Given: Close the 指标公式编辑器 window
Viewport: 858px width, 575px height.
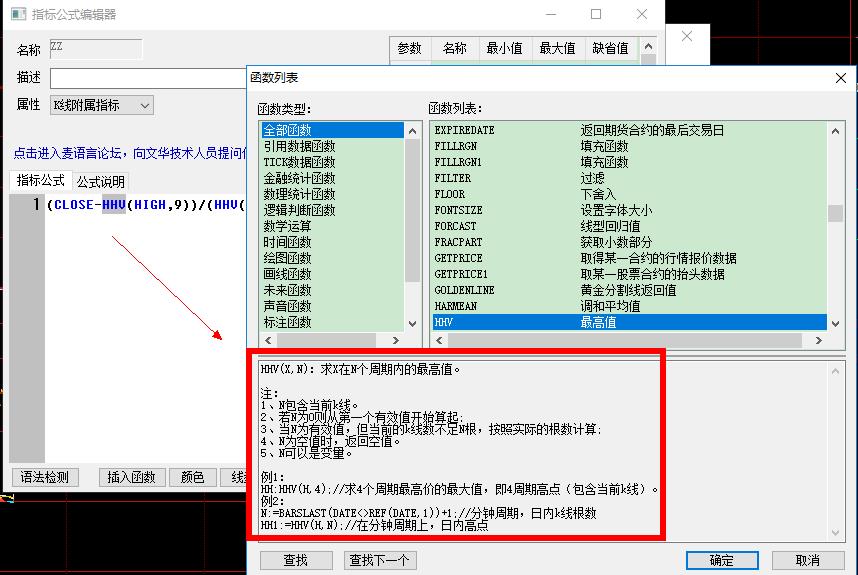Looking at the screenshot, I should pos(642,15).
